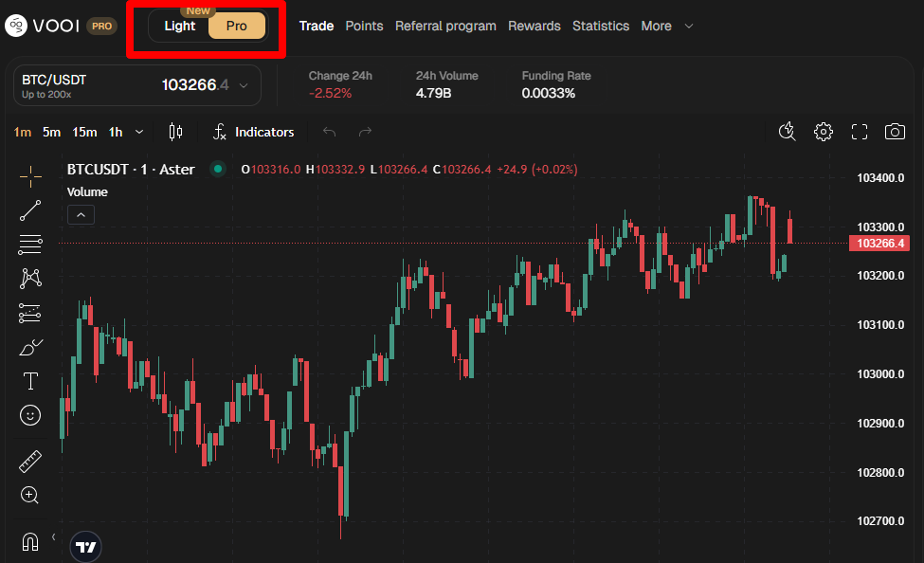Expand the timeframe interval dropdown
This screenshot has width=924, height=563.
(x=140, y=132)
